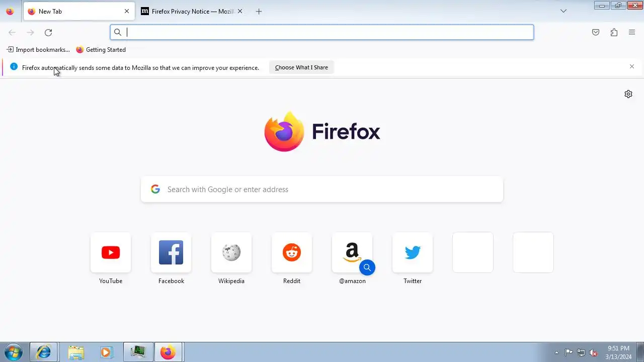The image size is (644, 362).
Task: Open the Extensions puzzle icon
Action: 614,32
